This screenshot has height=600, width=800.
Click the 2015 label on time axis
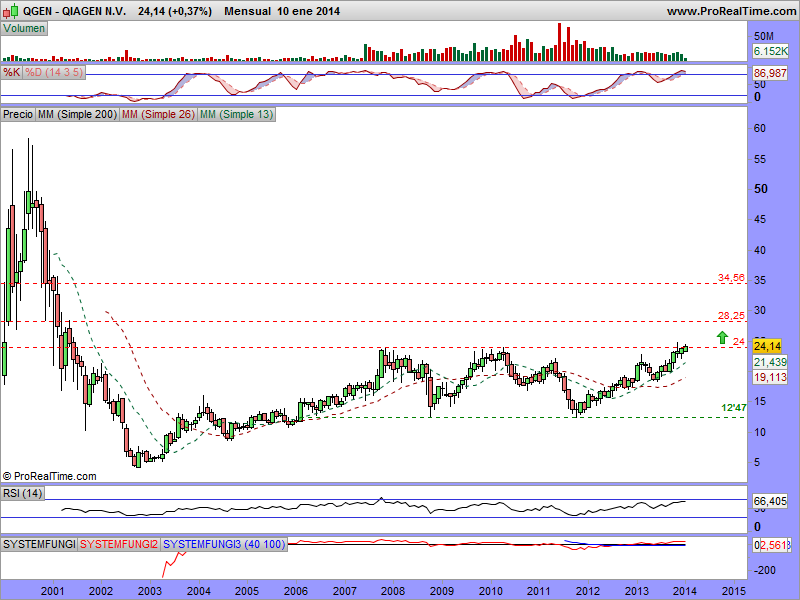click(x=734, y=591)
